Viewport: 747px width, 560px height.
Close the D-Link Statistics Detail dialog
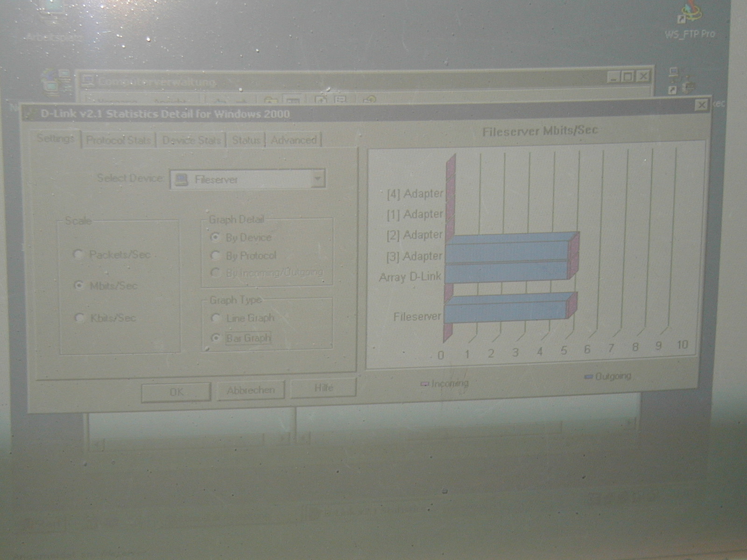coord(701,105)
